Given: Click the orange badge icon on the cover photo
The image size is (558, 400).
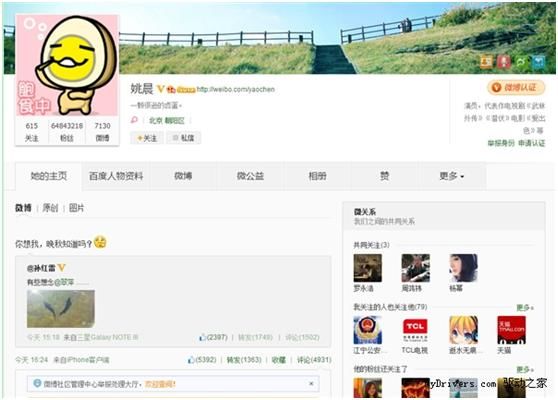Looking at the screenshot, I should pyautogui.click(x=486, y=62).
